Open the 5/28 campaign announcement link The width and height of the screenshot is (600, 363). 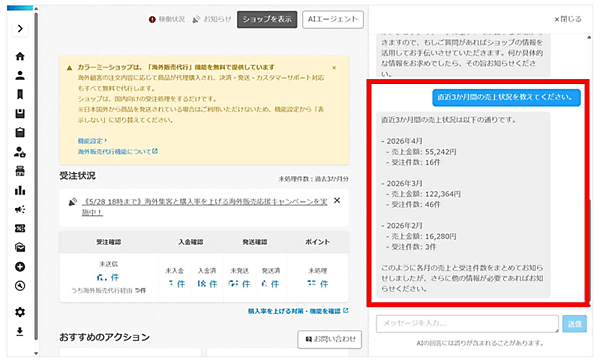click(205, 207)
